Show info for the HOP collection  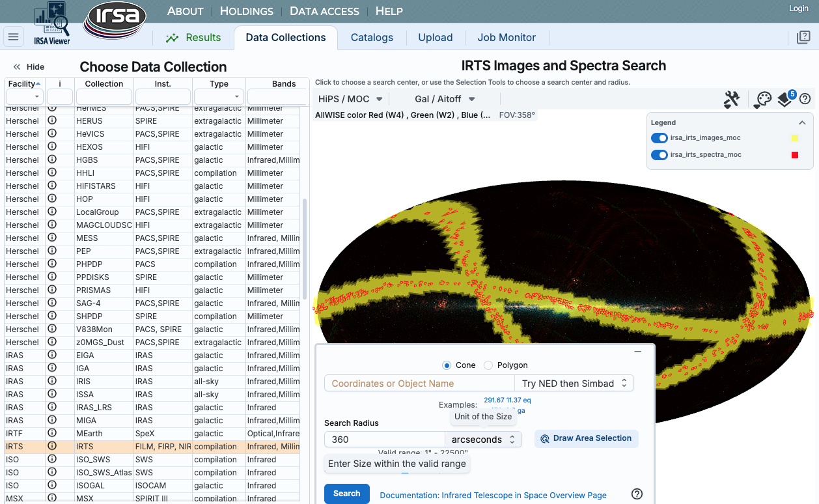click(52, 199)
